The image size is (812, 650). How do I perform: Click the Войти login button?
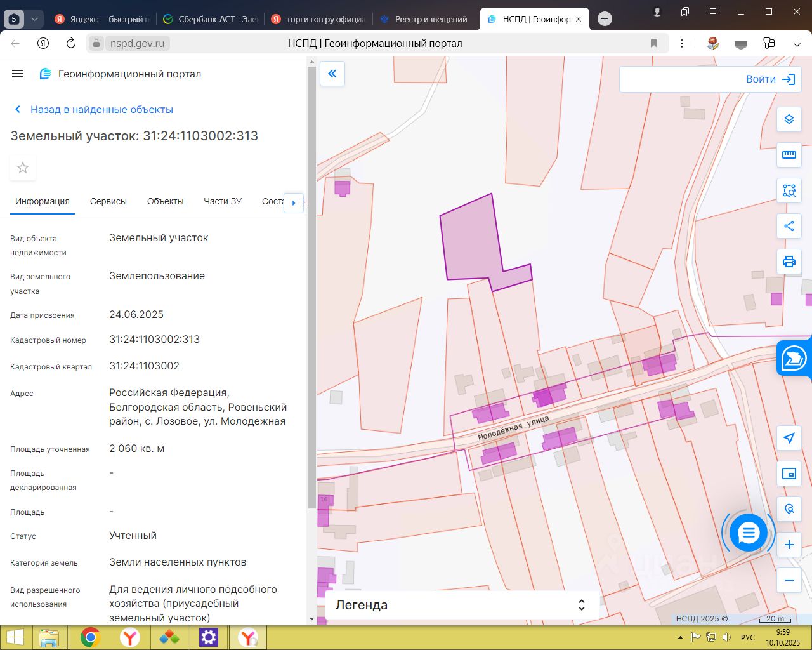pyautogui.click(x=770, y=79)
